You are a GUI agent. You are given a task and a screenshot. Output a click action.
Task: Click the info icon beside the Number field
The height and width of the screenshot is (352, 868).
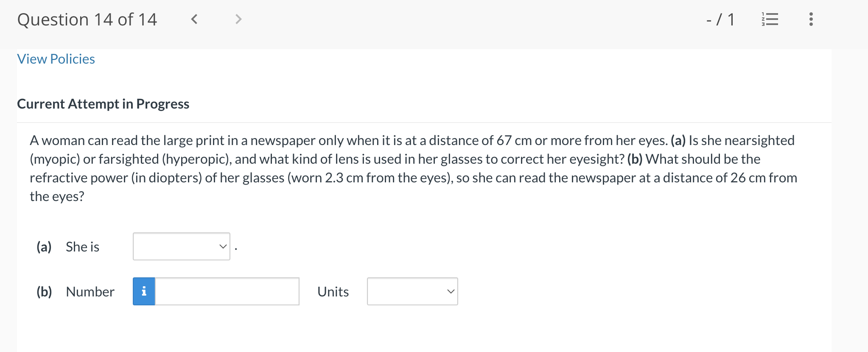[x=144, y=291]
